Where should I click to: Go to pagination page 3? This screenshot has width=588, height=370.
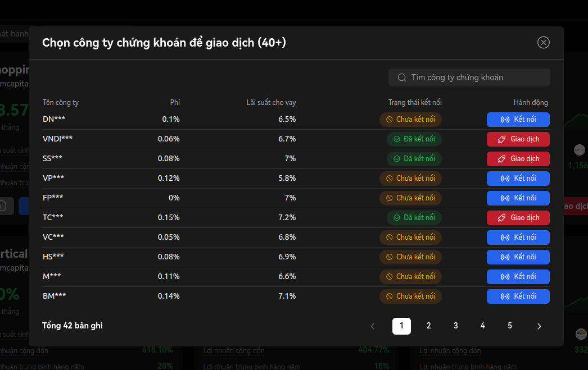pyautogui.click(x=455, y=326)
